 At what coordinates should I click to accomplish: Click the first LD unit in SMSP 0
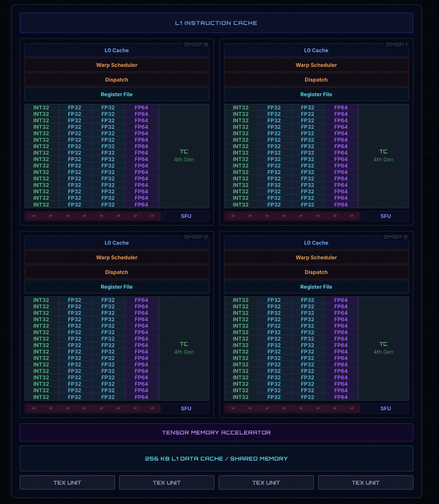[x=34, y=216]
